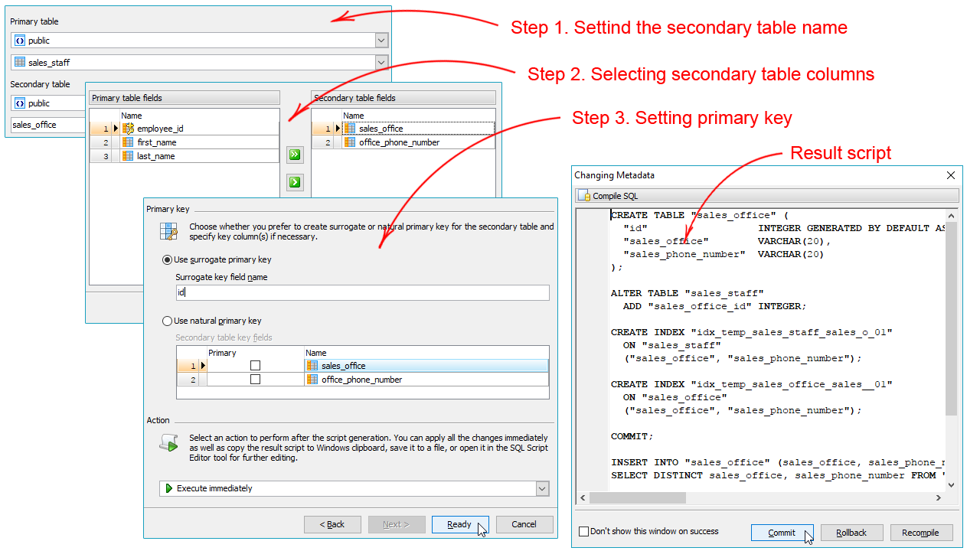Screen dimensions: 980x551
Task: Click the double-arrow move all fields button
Action: point(294,155)
